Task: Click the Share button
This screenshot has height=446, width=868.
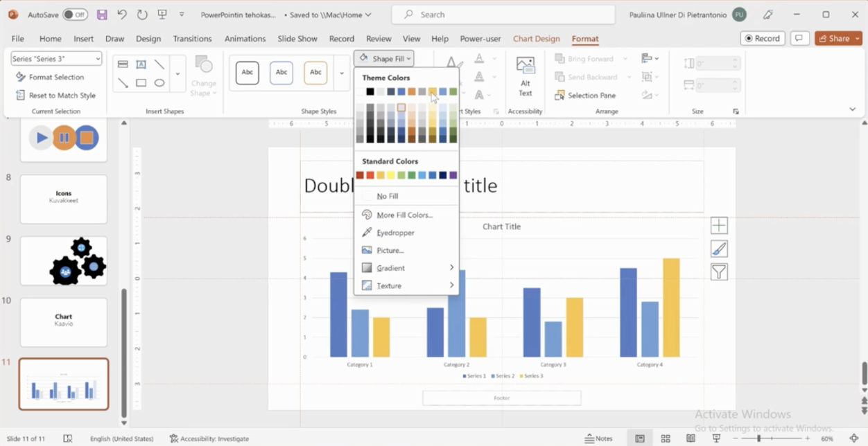Action: (837, 39)
